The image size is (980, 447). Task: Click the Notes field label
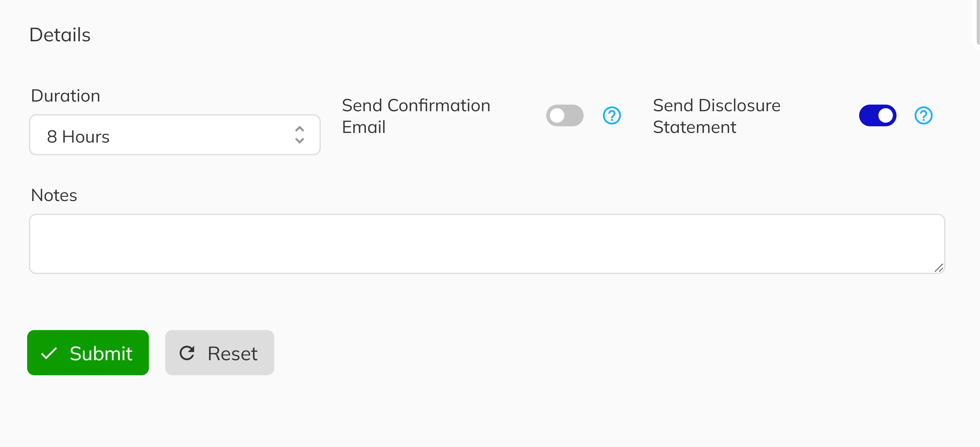click(x=54, y=195)
